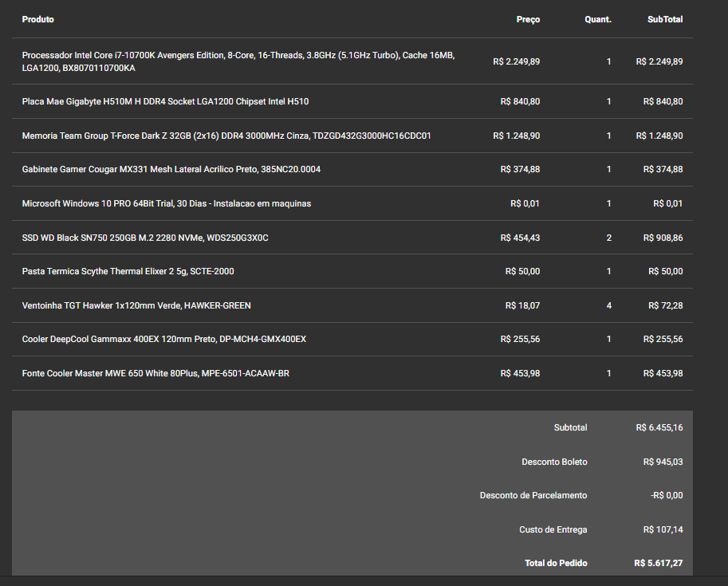
Task: Click the SubTotal column header
Action: (665, 19)
